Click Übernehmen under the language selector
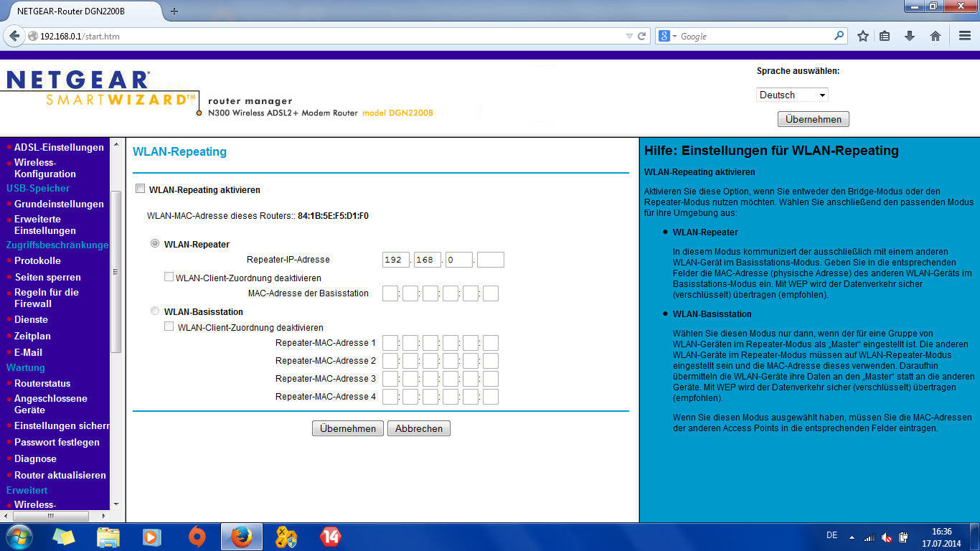Image resolution: width=980 pixels, height=551 pixels. click(x=814, y=119)
